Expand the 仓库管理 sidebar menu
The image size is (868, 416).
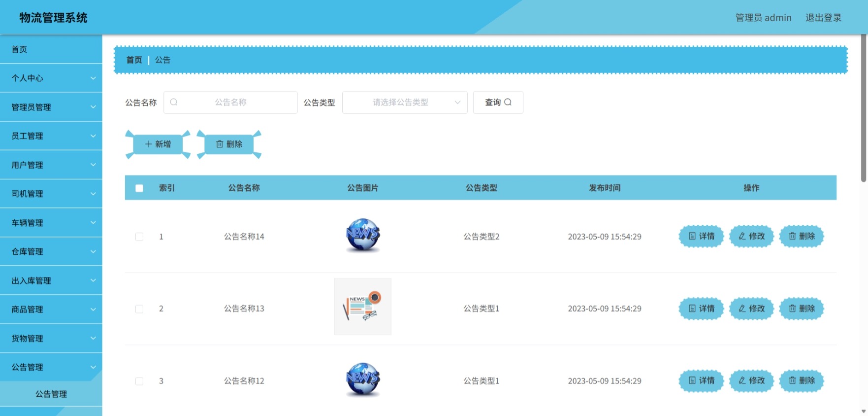pyautogui.click(x=51, y=251)
